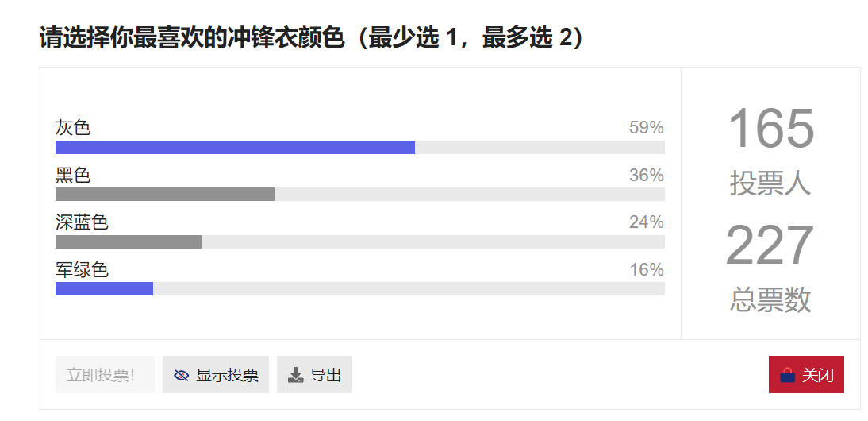Show votes via the 显示投票 label
This screenshot has width=868, height=421.
coord(227,375)
